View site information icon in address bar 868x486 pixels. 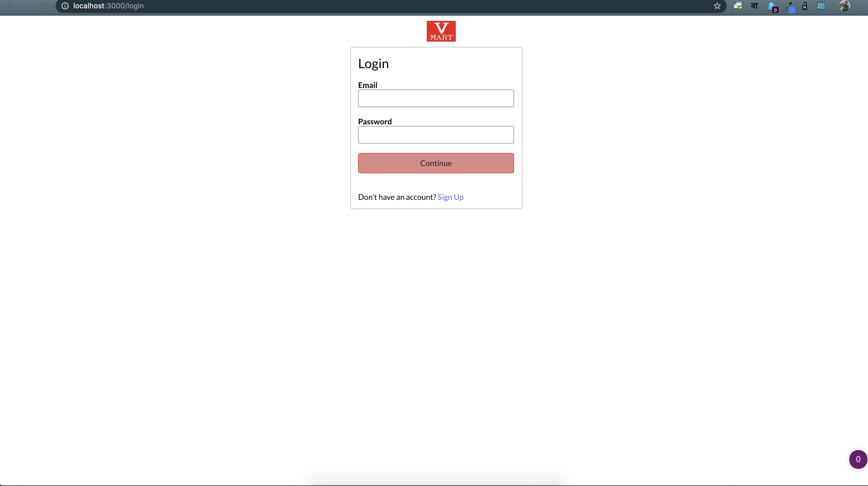tap(65, 6)
